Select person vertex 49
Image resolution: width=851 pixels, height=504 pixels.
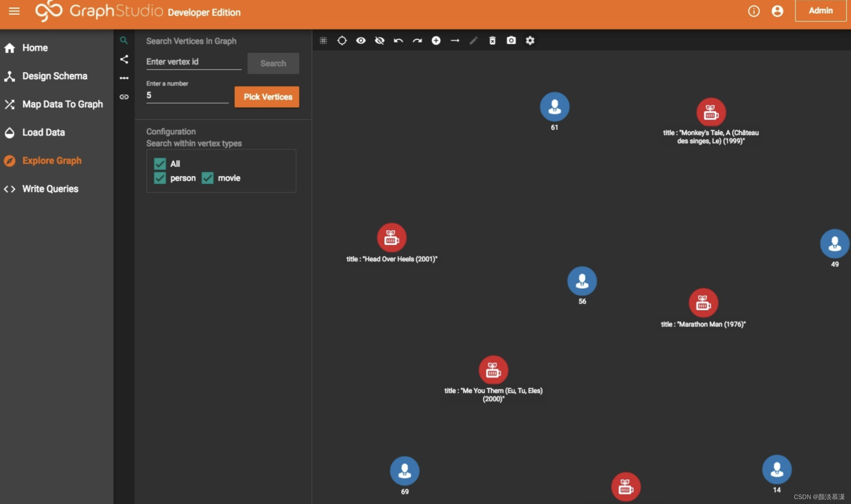coord(835,244)
